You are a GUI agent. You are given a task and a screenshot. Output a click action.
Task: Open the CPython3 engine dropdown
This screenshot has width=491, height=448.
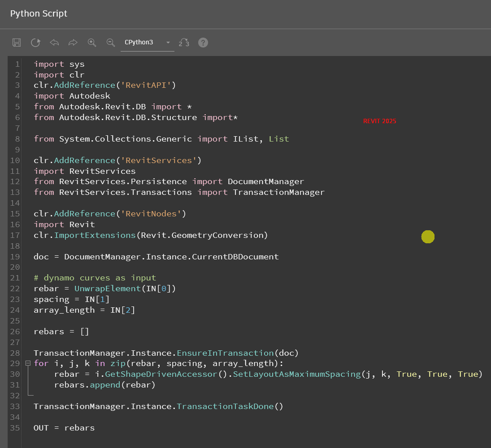pos(148,43)
